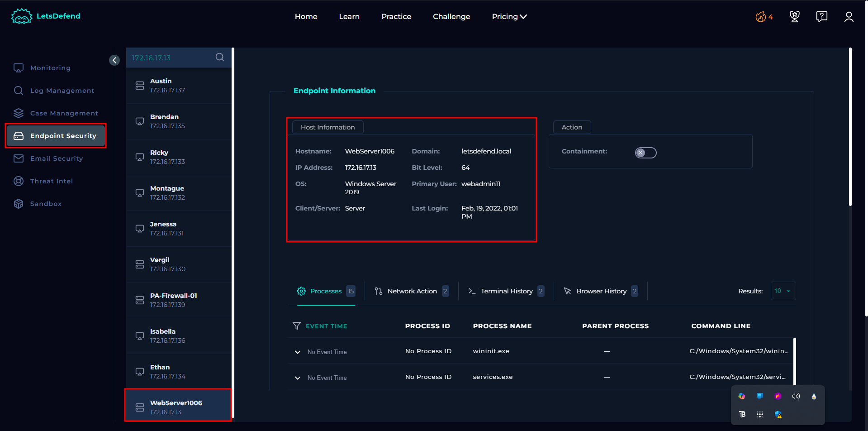Screen dimensions: 868x431
Task: Expand the wininit.exe process row
Action: pos(298,352)
